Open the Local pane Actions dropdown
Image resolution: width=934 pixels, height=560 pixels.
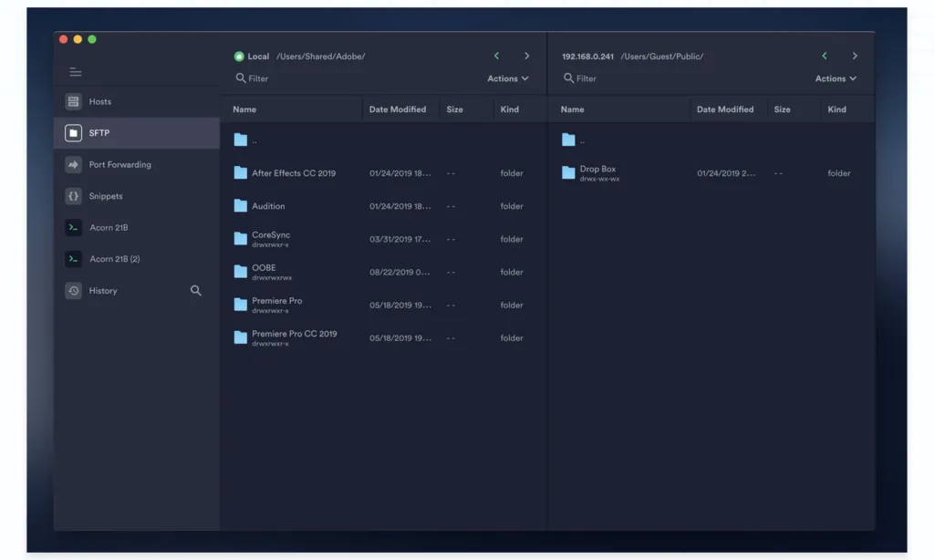[x=507, y=78]
